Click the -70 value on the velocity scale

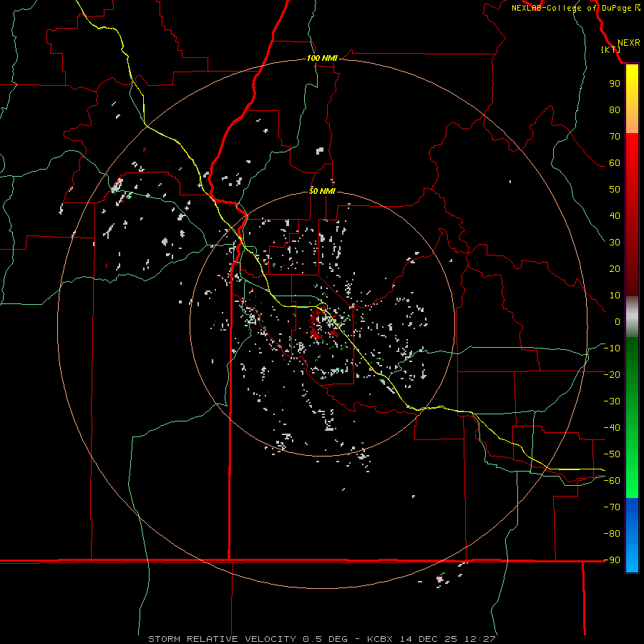(612, 507)
